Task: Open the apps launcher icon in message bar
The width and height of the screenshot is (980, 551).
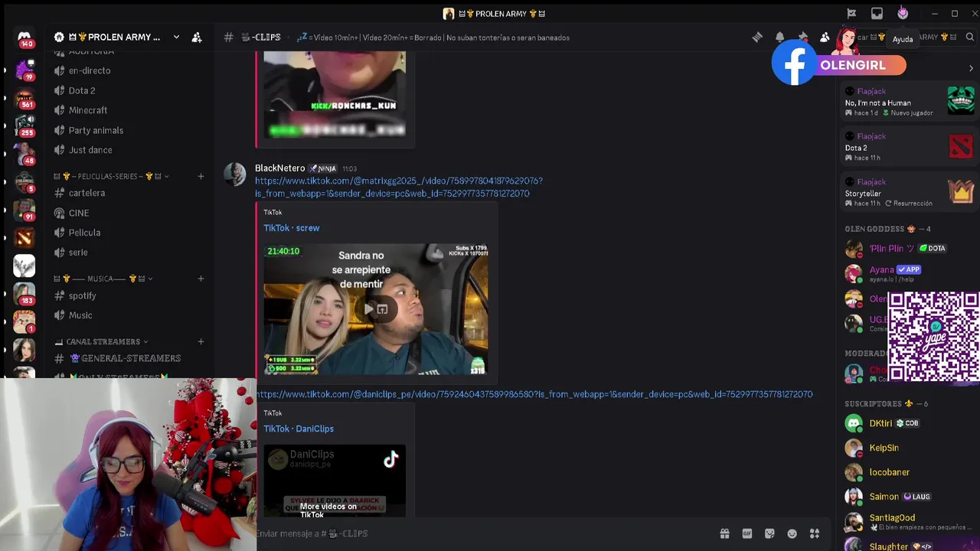Action: (815, 533)
